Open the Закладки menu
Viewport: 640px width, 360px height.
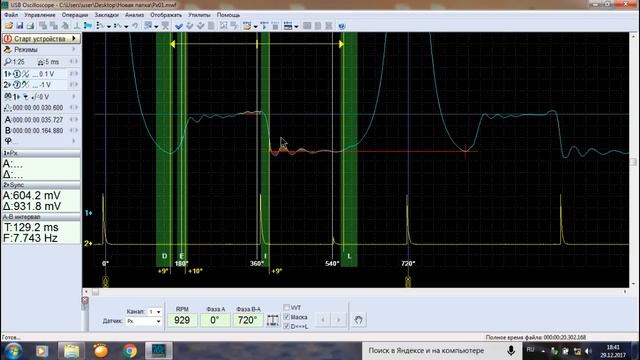coord(107,15)
